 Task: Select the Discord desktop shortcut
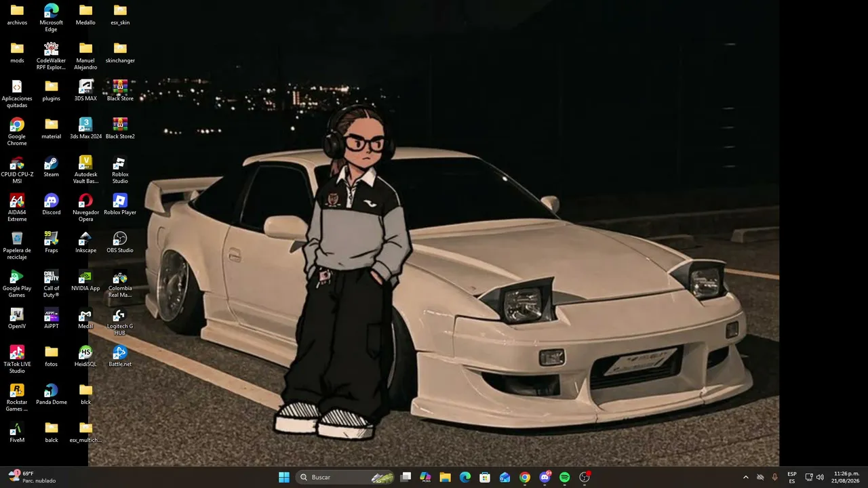point(52,204)
